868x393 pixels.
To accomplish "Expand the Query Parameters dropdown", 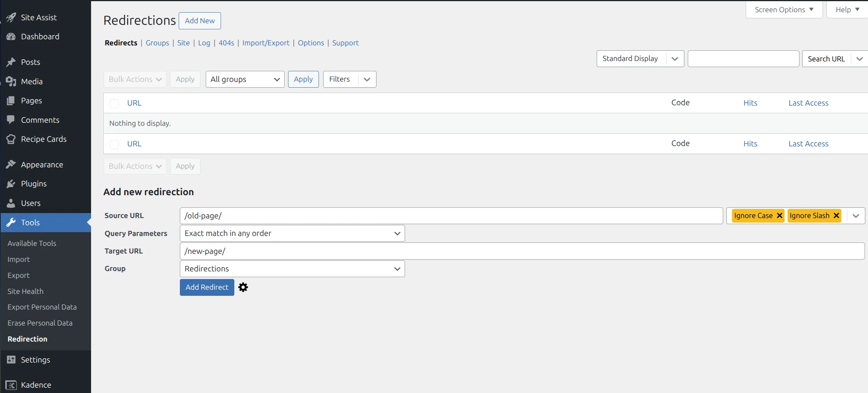I will [x=292, y=233].
